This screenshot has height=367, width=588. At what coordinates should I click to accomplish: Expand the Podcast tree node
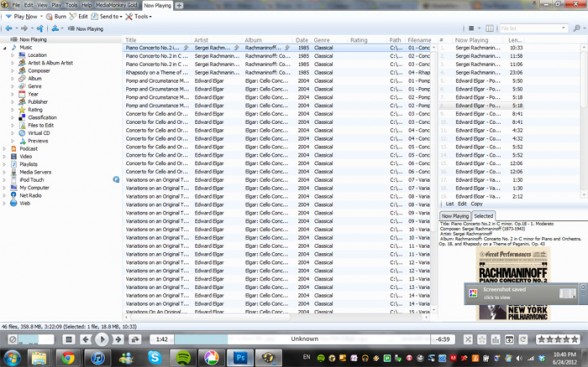point(4,149)
